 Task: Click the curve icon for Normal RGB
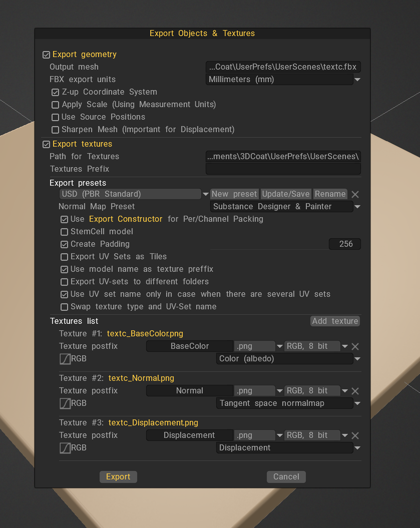(x=65, y=403)
